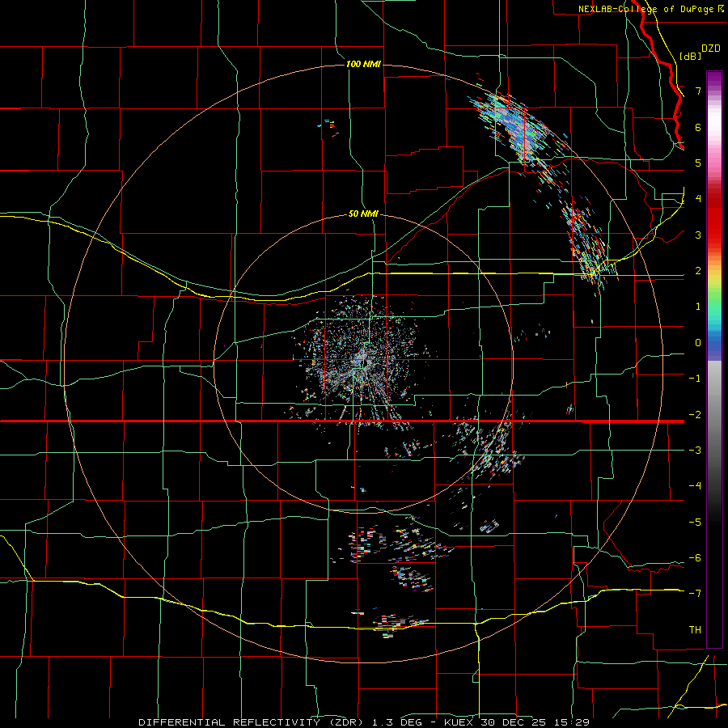Select the -4 dB scale tick label

pyautogui.click(x=695, y=485)
